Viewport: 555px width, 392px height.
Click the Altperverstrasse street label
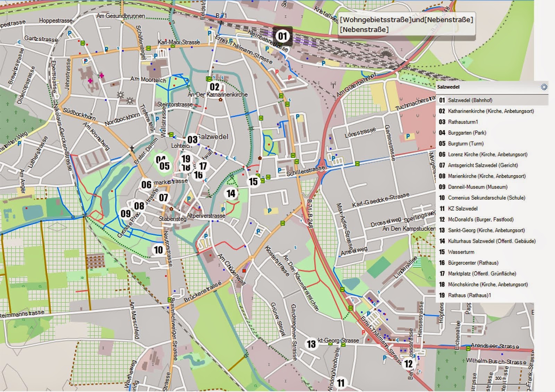[206, 216]
